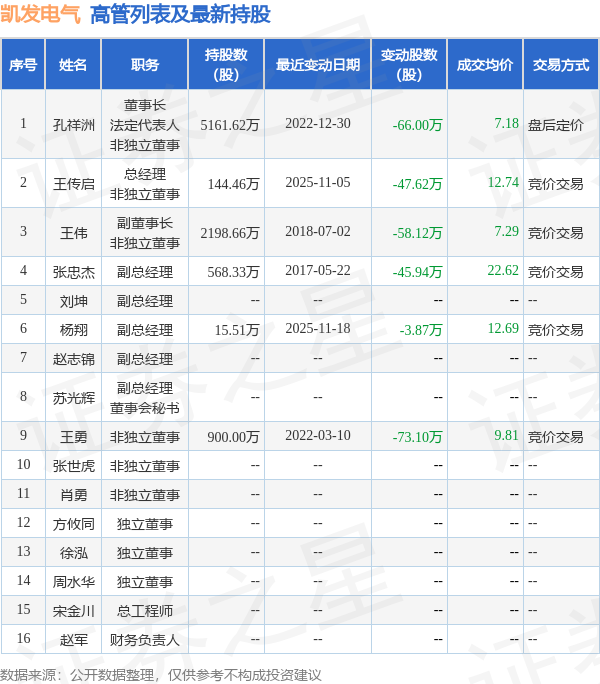Click the data source footnote 数据来源
Viewport: 600px width, 684px height.
(x=161, y=675)
